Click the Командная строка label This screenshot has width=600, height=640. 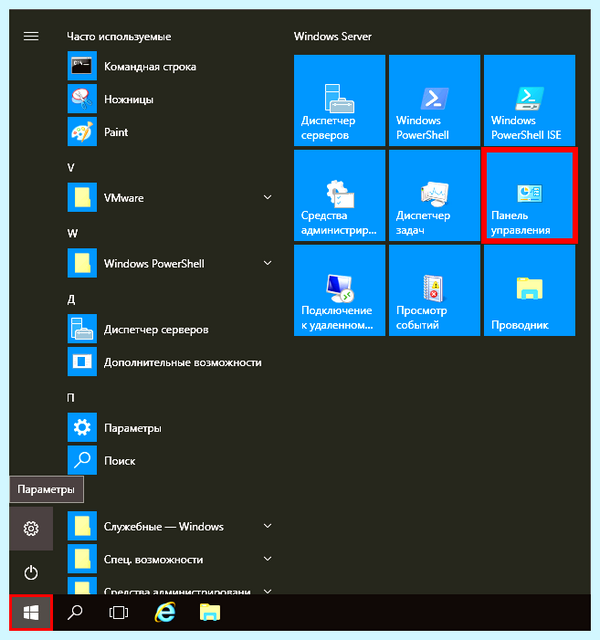coord(150,67)
